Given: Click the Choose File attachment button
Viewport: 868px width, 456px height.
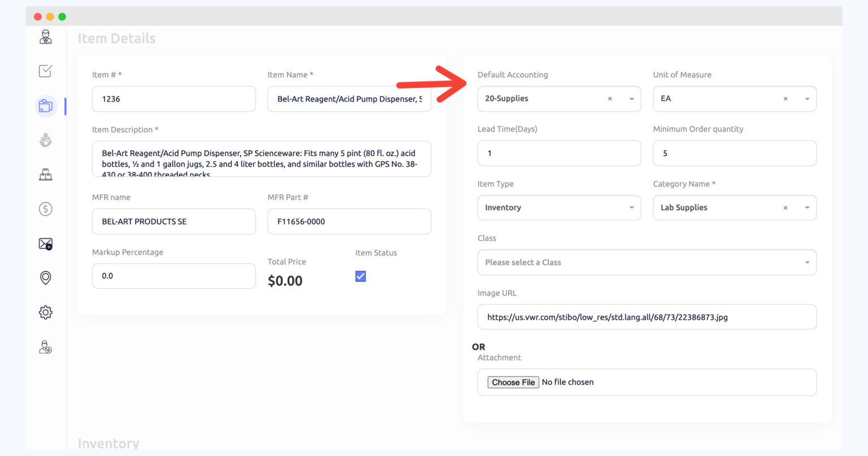Looking at the screenshot, I should click(x=513, y=382).
